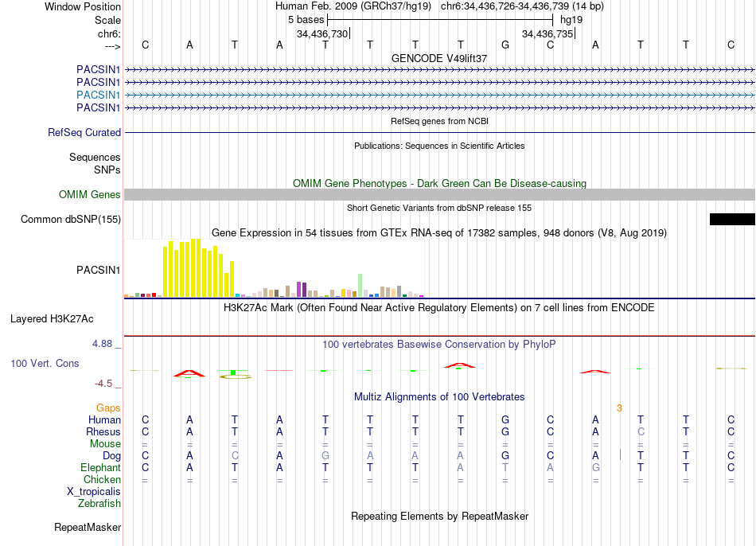This screenshot has height=546, width=756.
Task: Open 'Repeating Elements by RepeatMasker' title
Action: pos(439,516)
